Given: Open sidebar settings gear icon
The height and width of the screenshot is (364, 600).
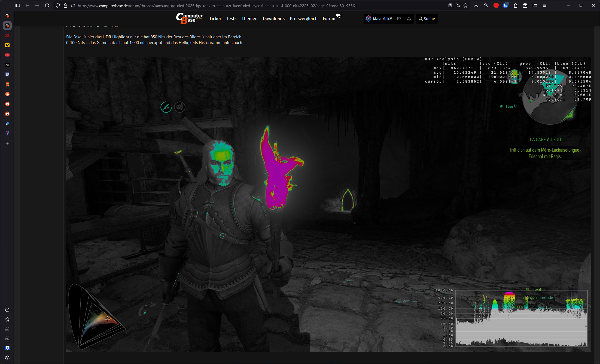Looking at the screenshot, I should click(x=7, y=358).
